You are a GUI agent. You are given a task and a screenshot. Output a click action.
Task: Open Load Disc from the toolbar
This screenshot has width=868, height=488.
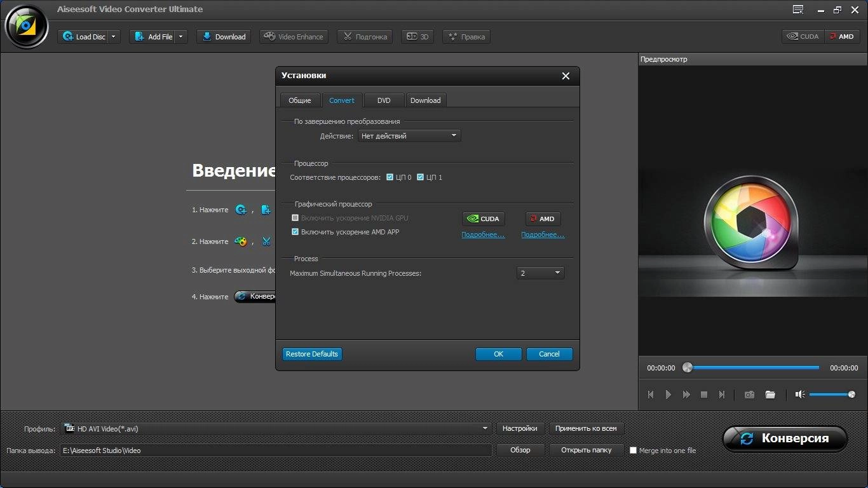(x=83, y=37)
